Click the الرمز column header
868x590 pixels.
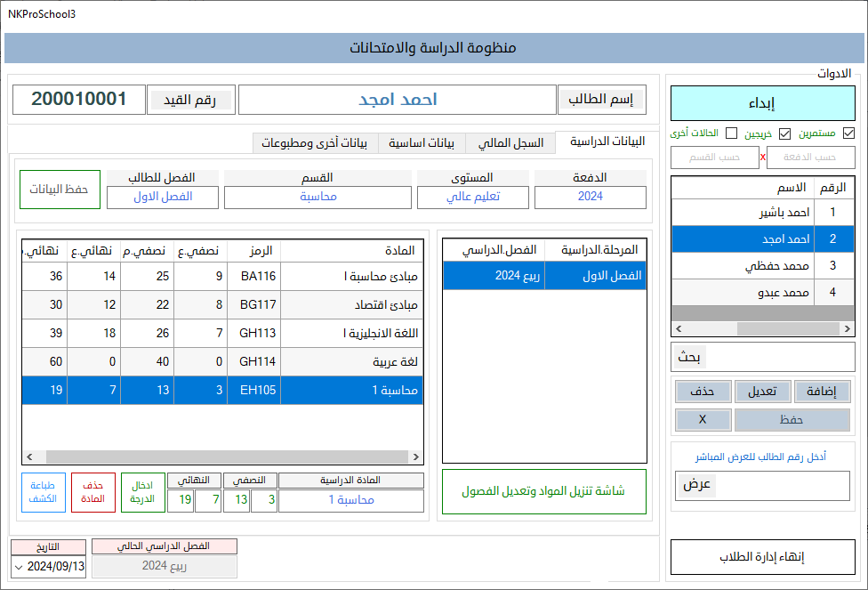point(254,251)
